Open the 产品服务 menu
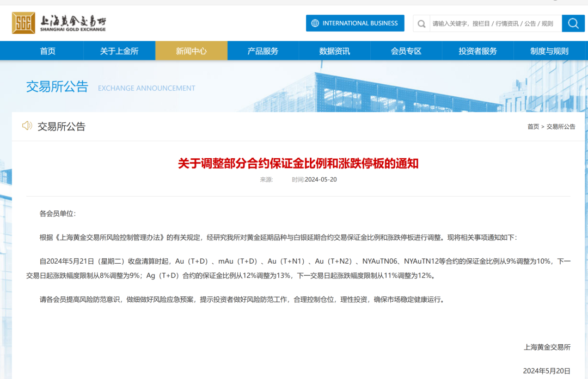Screen dimensions: 588x379 pyautogui.click(x=263, y=51)
